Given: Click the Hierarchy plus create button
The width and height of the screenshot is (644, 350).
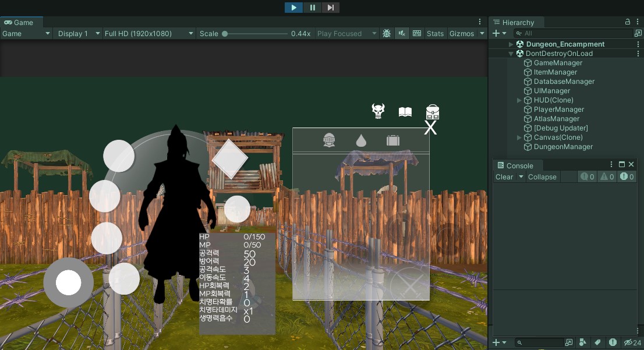Looking at the screenshot, I should coord(496,33).
